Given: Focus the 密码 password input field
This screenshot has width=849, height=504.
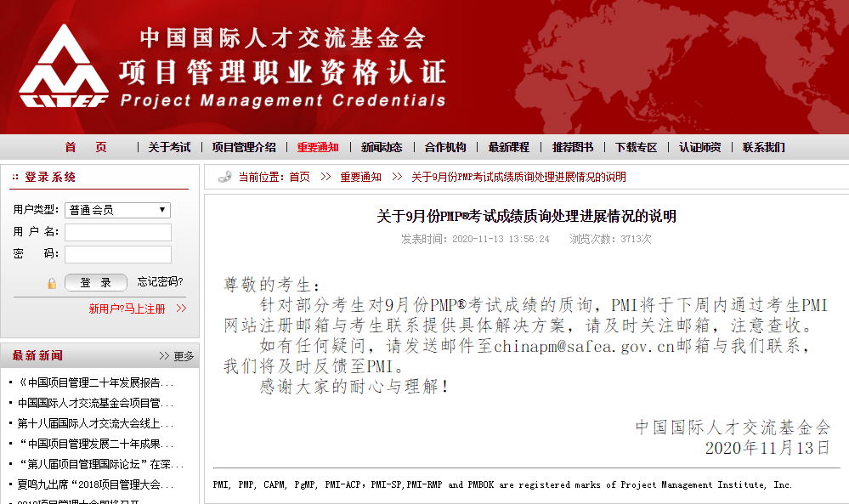Looking at the screenshot, I should click(118, 254).
